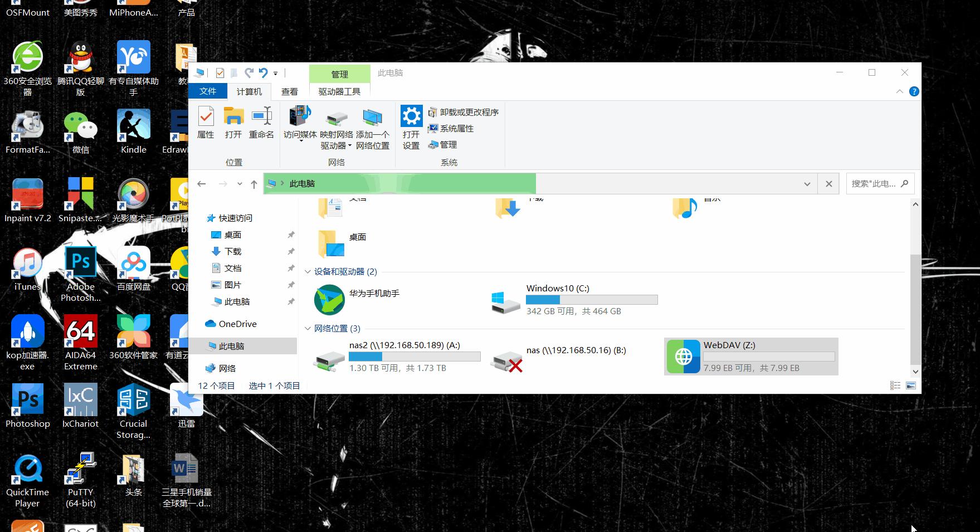Unpin 下载 from Quick access
This screenshot has height=532, width=980.
(x=290, y=251)
